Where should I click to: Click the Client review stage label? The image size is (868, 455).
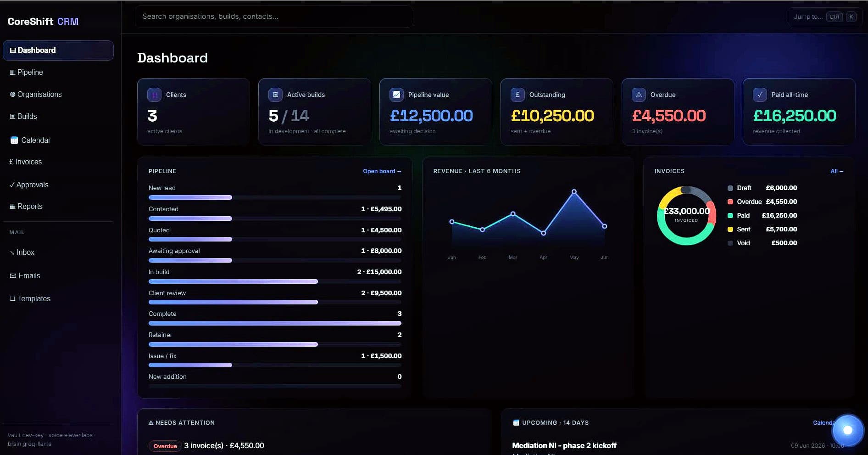point(167,293)
